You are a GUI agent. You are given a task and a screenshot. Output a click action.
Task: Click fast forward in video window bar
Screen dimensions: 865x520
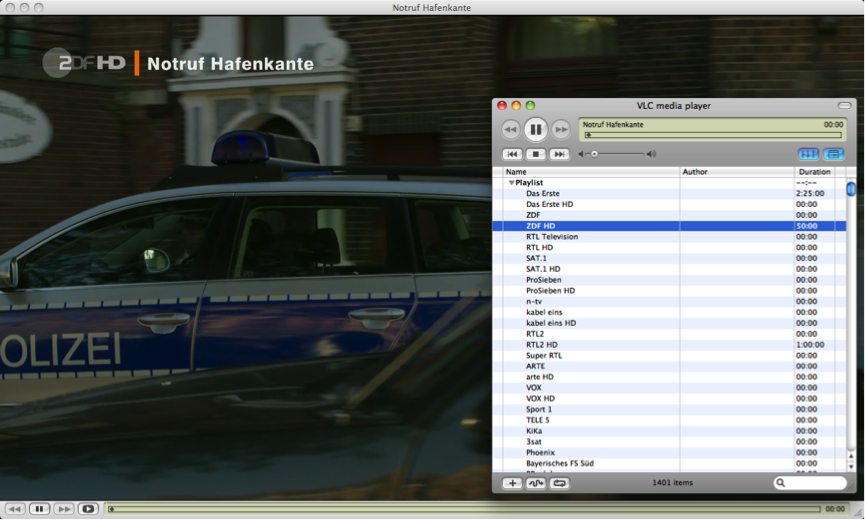[63, 509]
